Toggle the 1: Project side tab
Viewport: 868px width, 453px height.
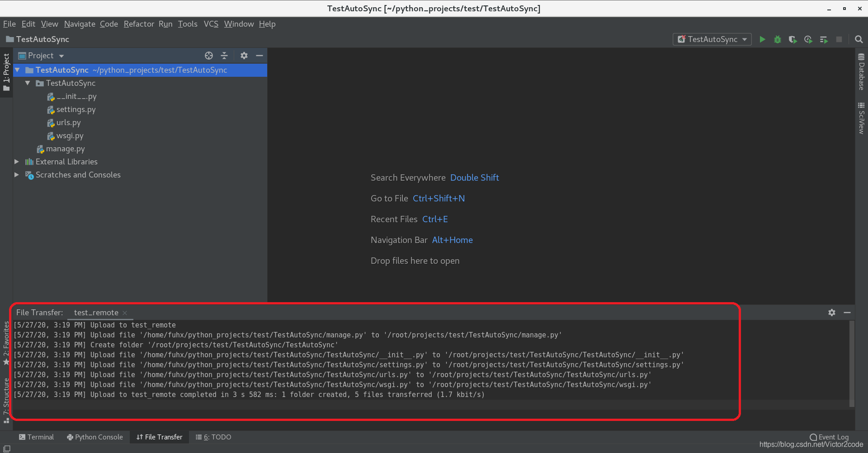point(6,72)
